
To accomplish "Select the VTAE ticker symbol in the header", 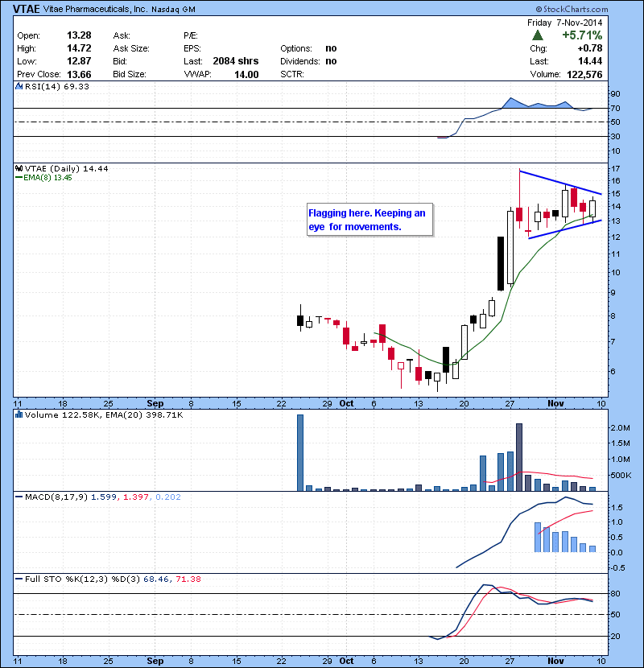I will click(x=27, y=9).
